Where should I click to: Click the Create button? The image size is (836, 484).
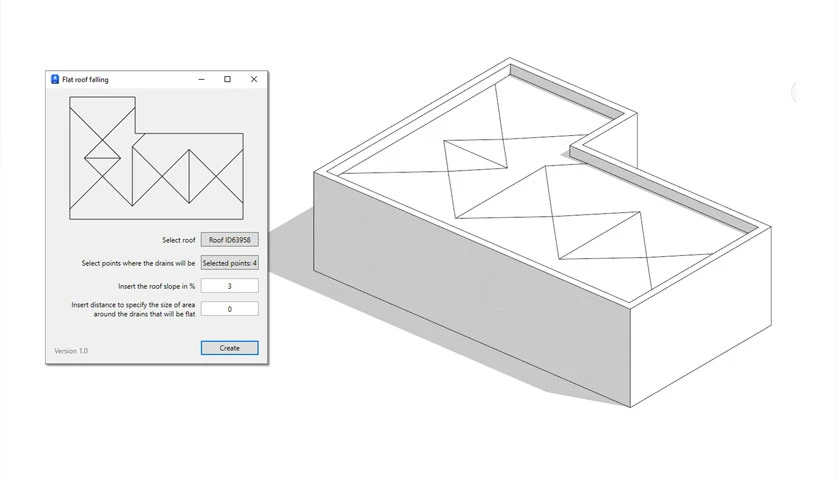pos(230,348)
